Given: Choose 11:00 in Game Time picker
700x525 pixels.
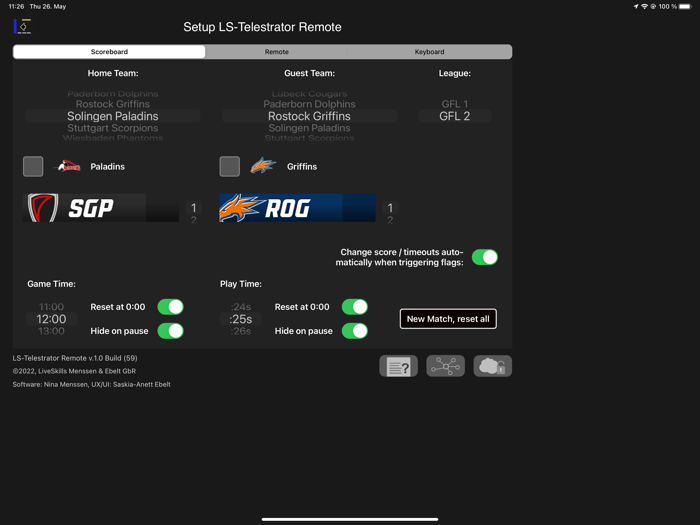Looking at the screenshot, I should tap(51, 307).
